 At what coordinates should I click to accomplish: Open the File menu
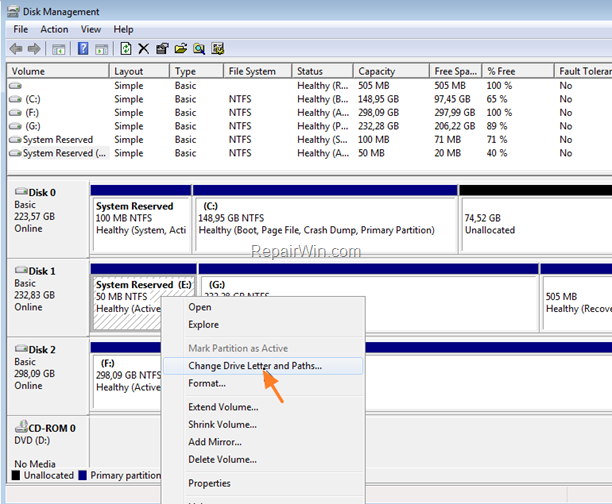[21, 29]
